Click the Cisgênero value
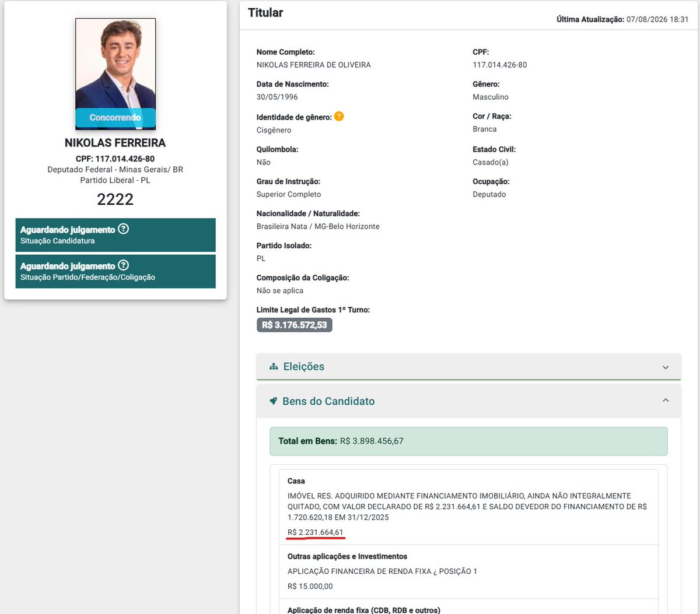Image resolution: width=700 pixels, height=614 pixels. pyautogui.click(x=274, y=130)
